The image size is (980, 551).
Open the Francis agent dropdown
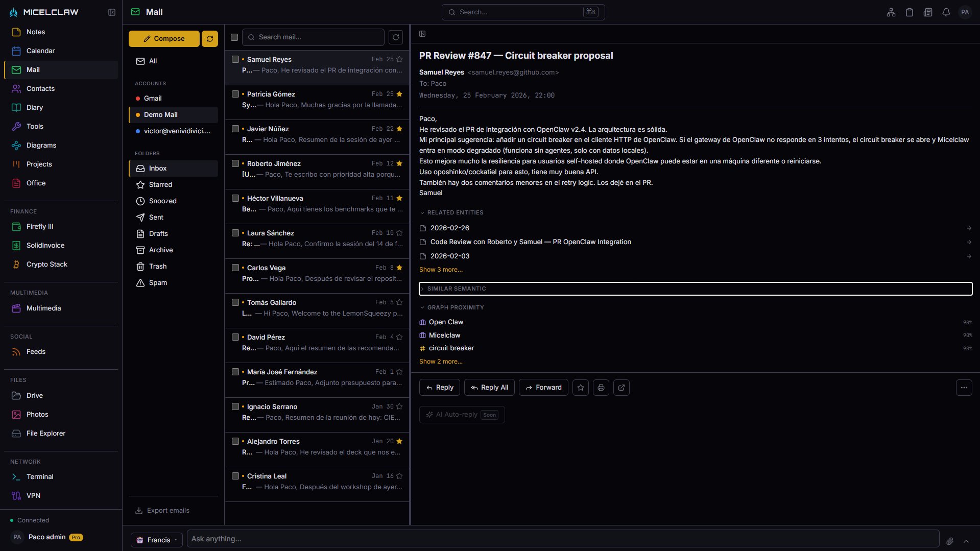coord(157,540)
